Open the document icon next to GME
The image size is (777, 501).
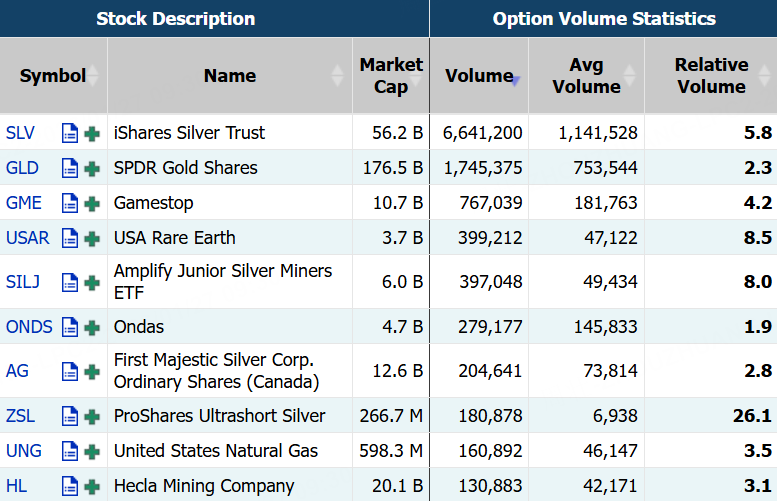tap(70, 203)
